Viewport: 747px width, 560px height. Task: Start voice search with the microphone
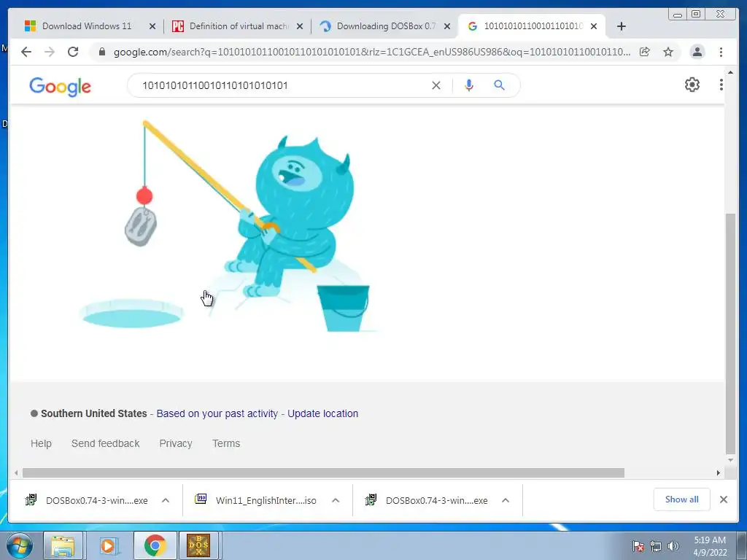[x=469, y=85]
